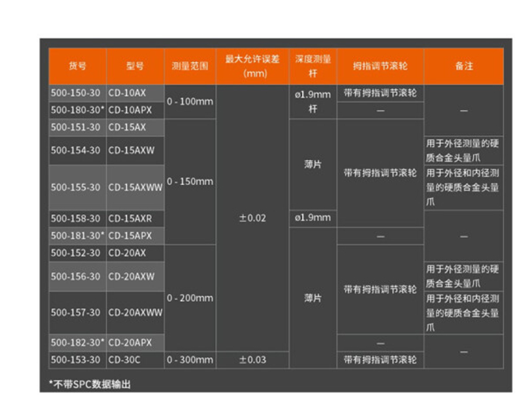Image resolution: width=532 pixels, height=411 pixels.
Task: Click the 备注 column header
Action: (464, 67)
